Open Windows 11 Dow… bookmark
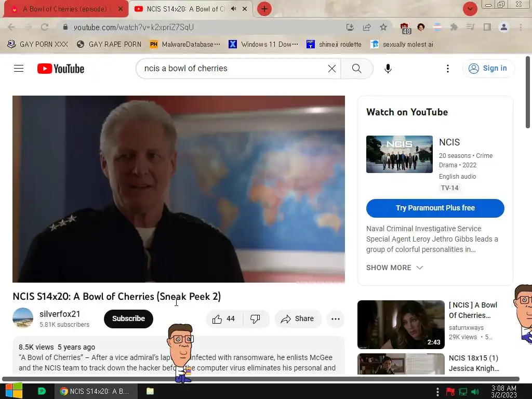Viewport: 532px width, 399px height. click(x=263, y=45)
